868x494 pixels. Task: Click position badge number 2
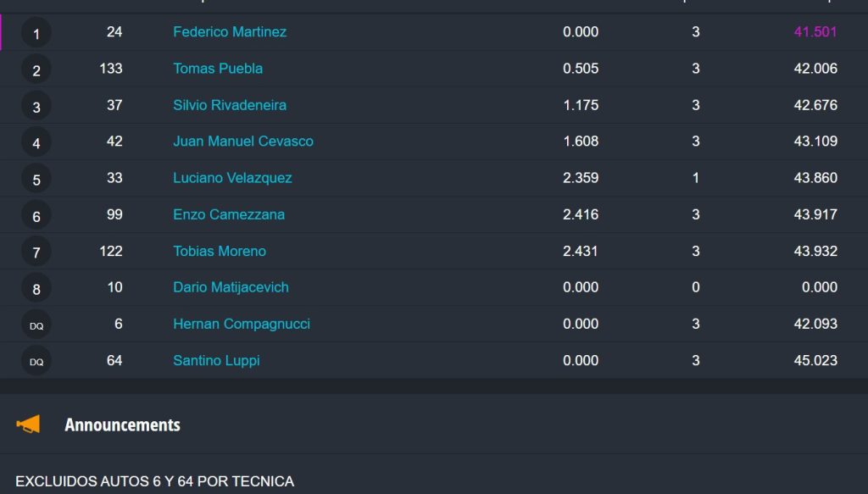36,69
